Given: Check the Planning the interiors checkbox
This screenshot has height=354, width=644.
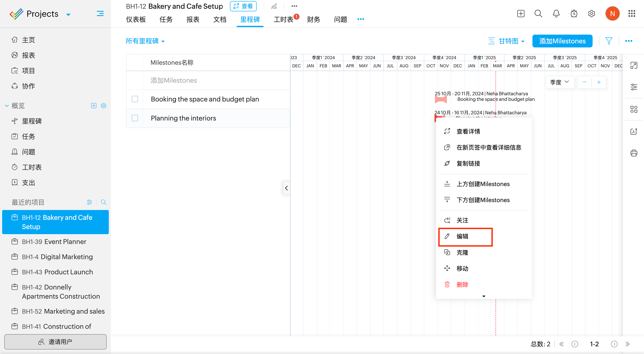Looking at the screenshot, I should (135, 118).
